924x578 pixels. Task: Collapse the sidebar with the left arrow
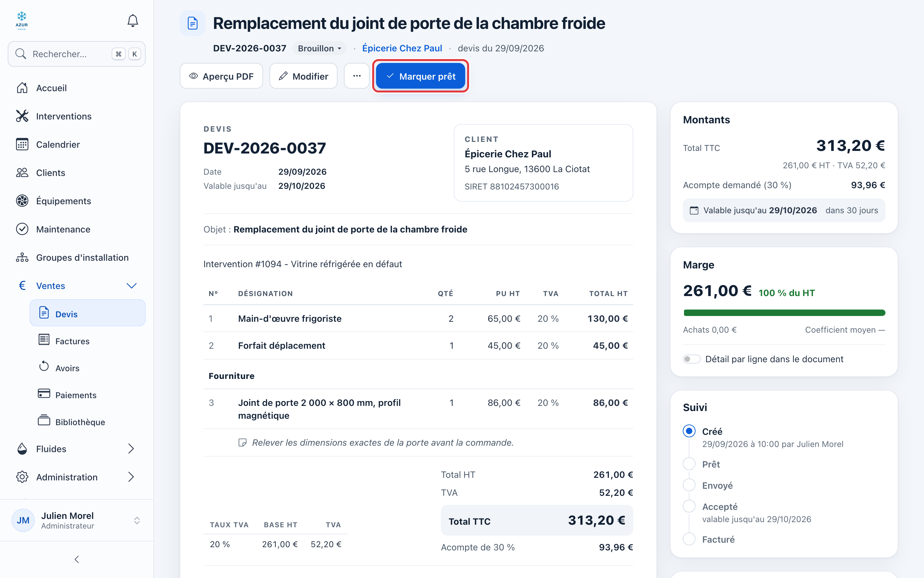[x=77, y=560]
